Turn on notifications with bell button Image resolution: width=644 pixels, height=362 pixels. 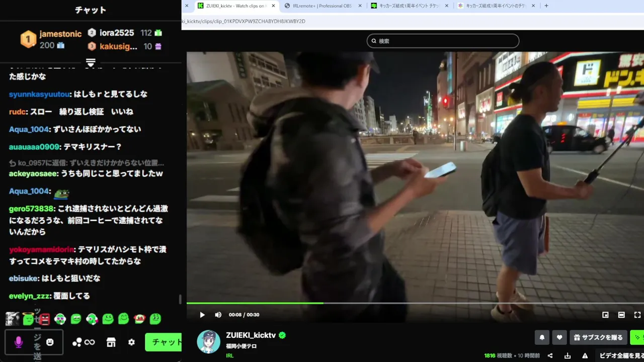tap(542, 337)
